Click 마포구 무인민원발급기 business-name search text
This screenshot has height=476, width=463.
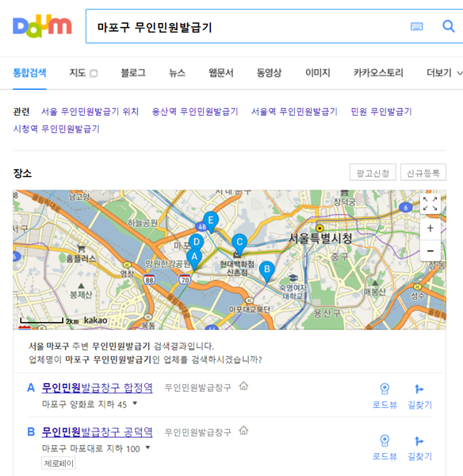pyautogui.click(x=109, y=359)
